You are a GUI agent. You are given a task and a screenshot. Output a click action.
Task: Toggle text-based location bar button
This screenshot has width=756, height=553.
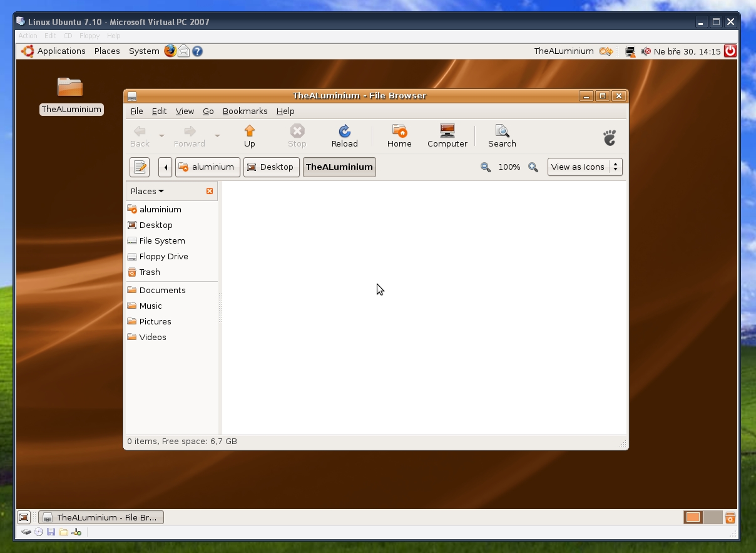(x=140, y=167)
